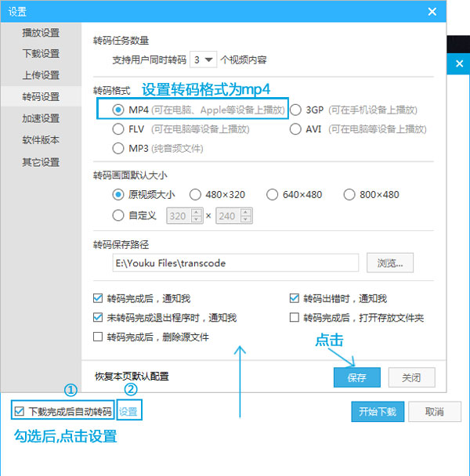This screenshot has height=476, width=470.
Task: Choose 原视频大小 frame size
Action: [118, 195]
